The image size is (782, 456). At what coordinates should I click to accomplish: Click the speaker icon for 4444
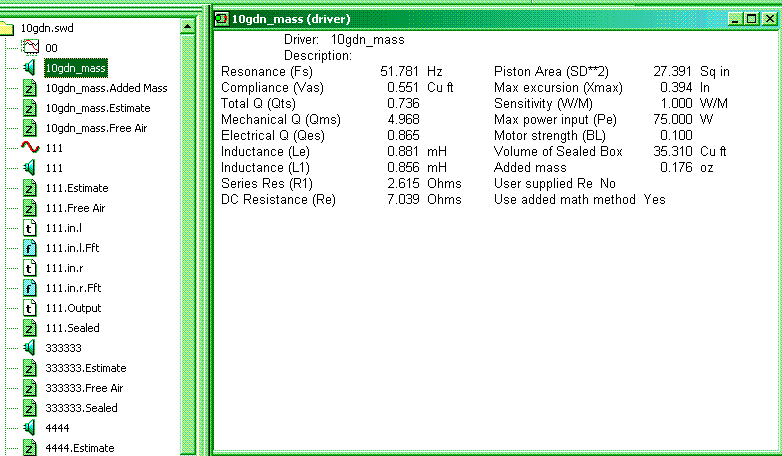[30, 427]
